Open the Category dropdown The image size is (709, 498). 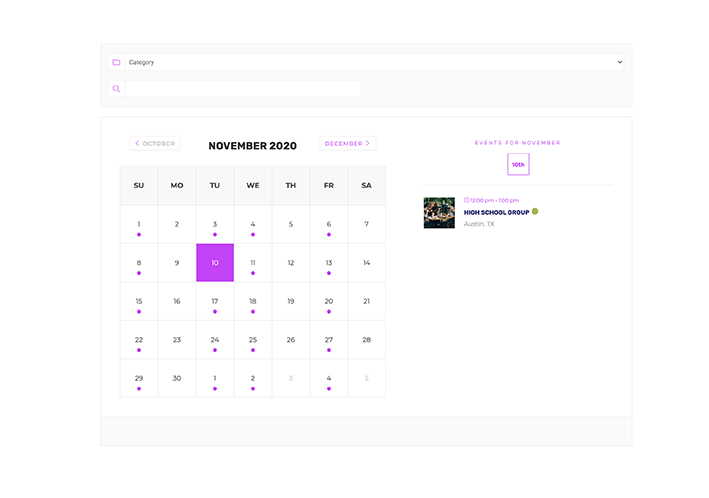pyautogui.click(x=374, y=62)
